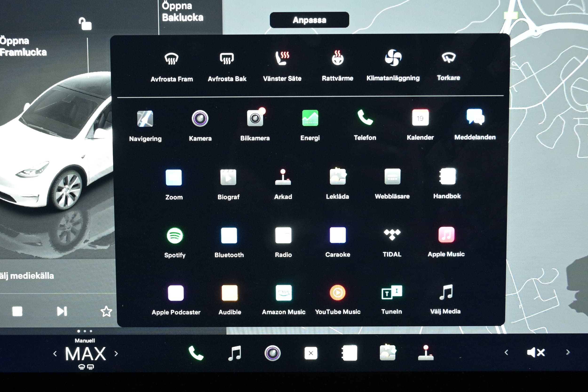Open Apple Music
The height and width of the screenshot is (392, 588).
(x=446, y=242)
